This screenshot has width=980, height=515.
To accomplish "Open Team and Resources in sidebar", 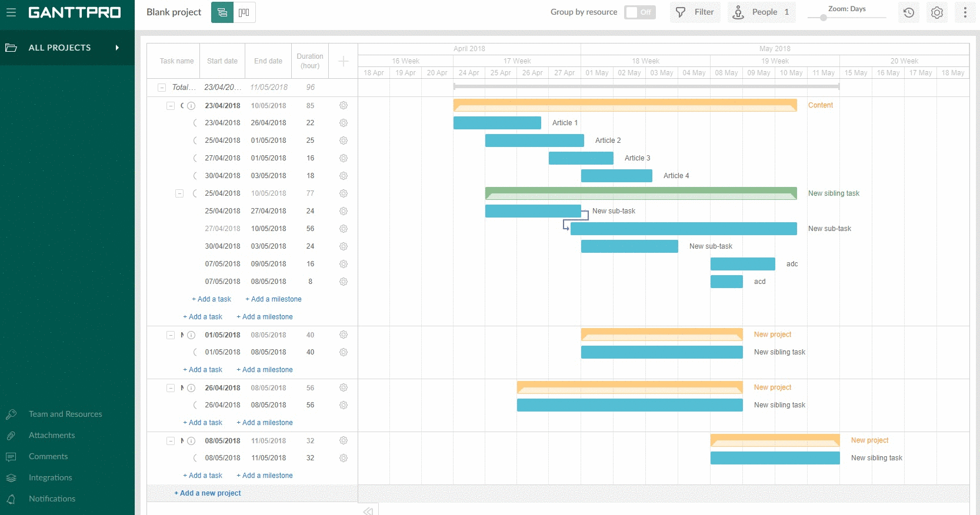I will 65,414.
